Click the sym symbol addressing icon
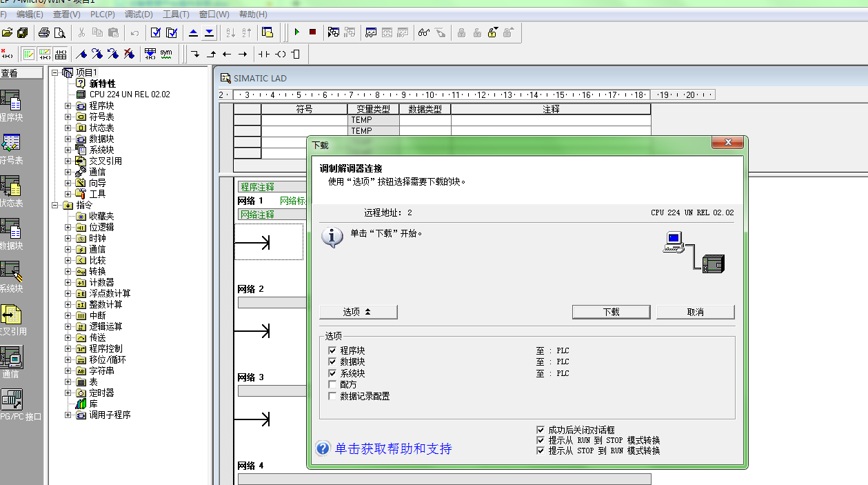The width and height of the screenshot is (868, 485). coord(166,53)
